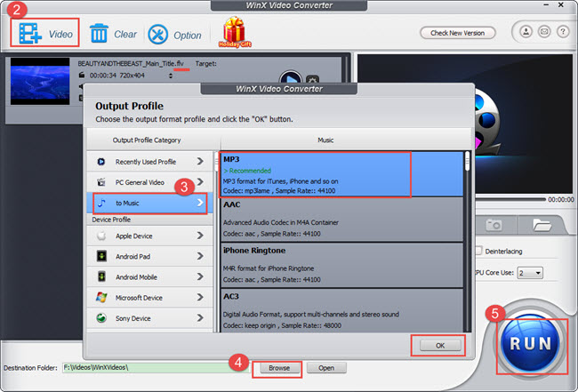Select the AAC output profile
The height and width of the screenshot is (392, 578).
click(x=341, y=220)
